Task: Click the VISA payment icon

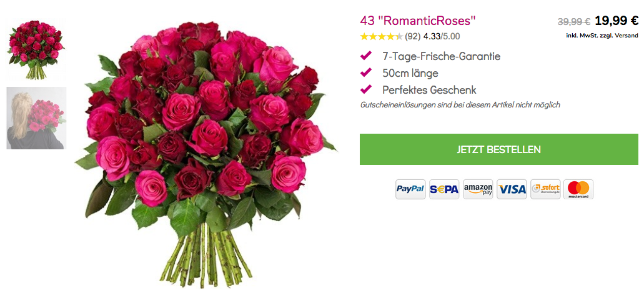Action: point(512,189)
